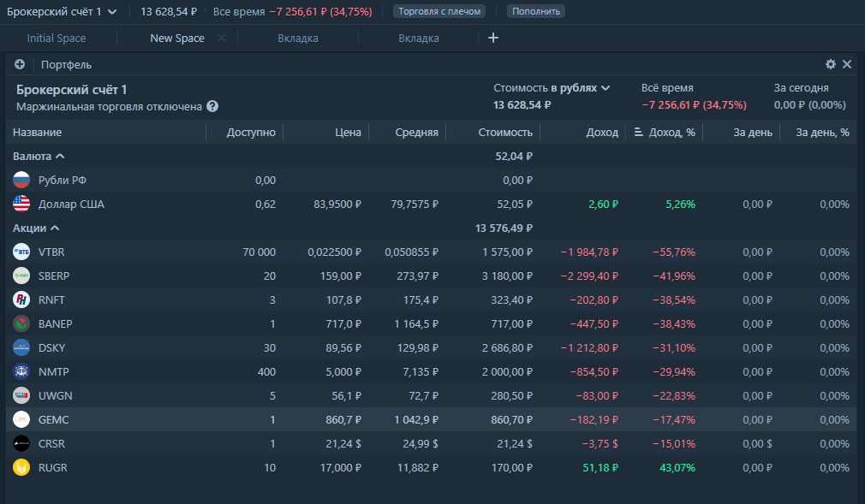865x504 pixels.
Task: Click the GEMC average price 1 042,9 ₽
Action: coord(416,419)
